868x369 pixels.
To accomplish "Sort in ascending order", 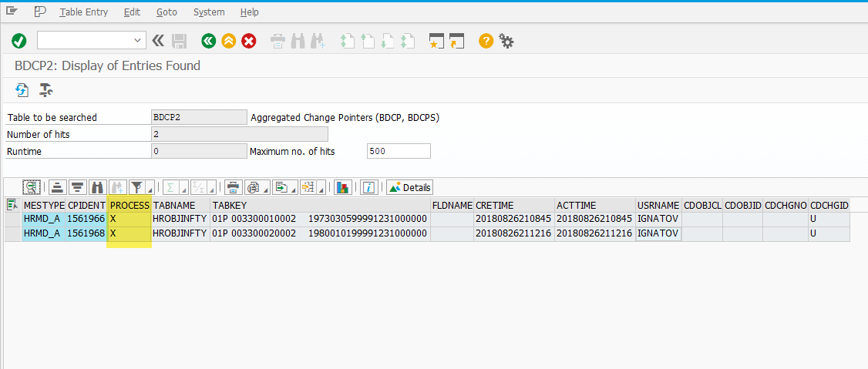I will (58, 187).
